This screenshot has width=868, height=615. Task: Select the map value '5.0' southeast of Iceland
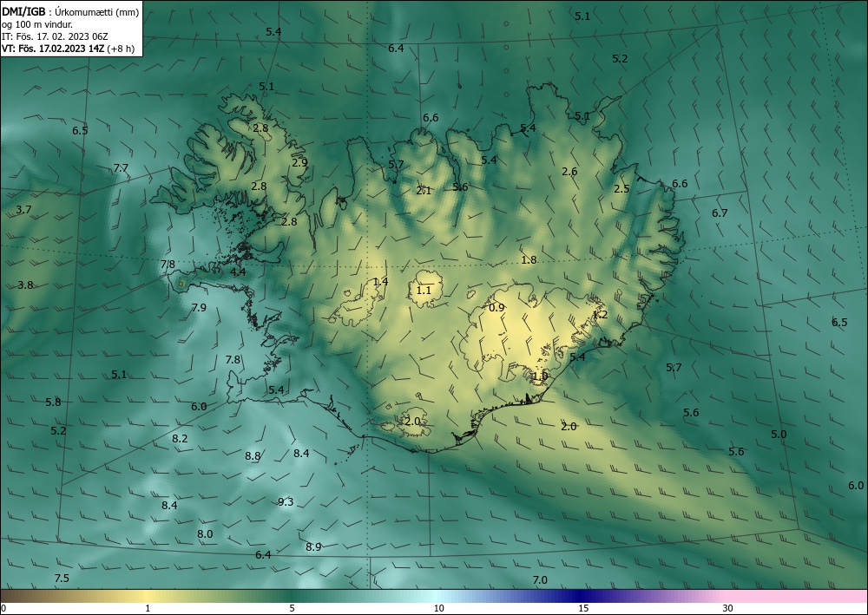[779, 435]
